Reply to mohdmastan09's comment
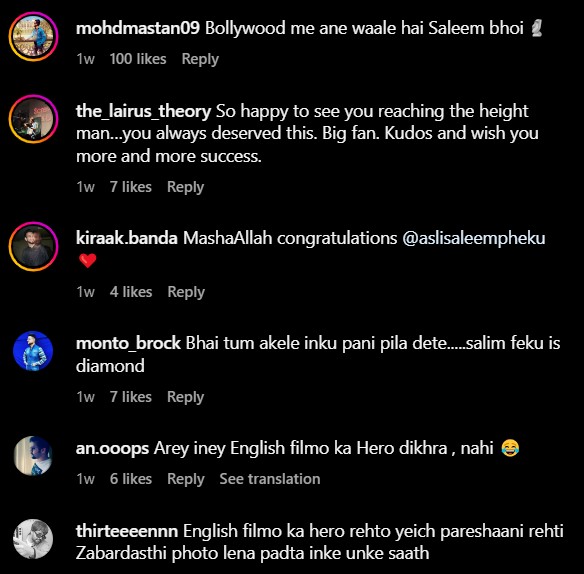Screen dimensions: 584x574 pyautogui.click(x=200, y=59)
